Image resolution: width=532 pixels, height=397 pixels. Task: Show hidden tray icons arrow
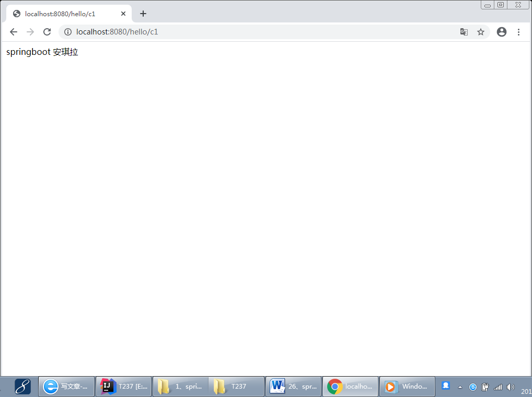pos(460,387)
